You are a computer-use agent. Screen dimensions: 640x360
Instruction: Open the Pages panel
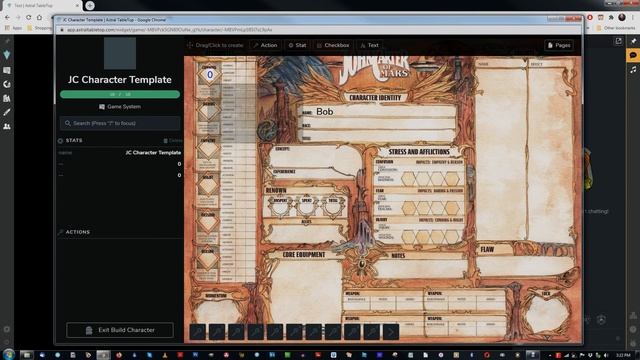tap(559, 45)
